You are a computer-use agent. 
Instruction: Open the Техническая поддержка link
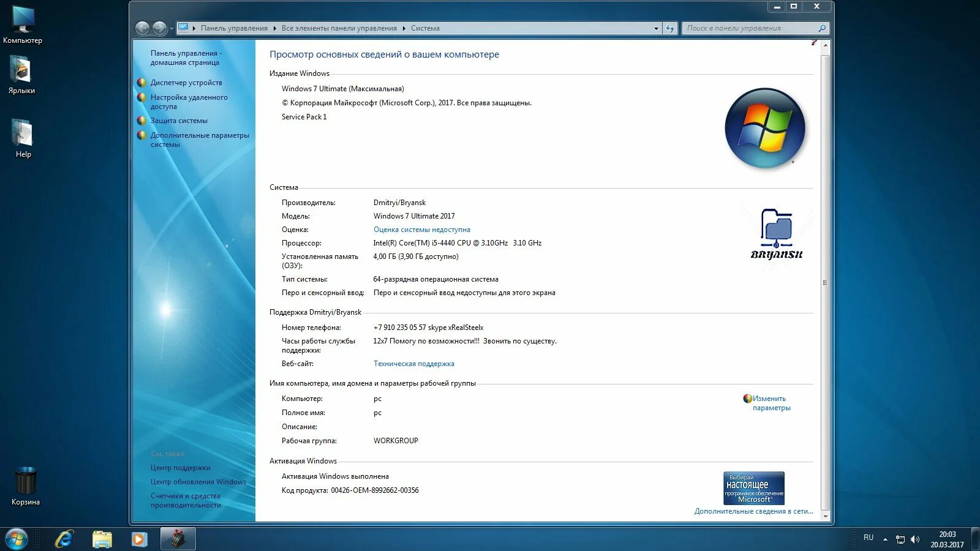[x=413, y=363]
